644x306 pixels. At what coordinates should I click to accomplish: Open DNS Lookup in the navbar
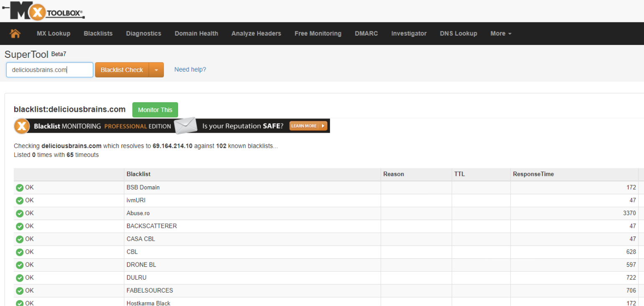[458, 33]
